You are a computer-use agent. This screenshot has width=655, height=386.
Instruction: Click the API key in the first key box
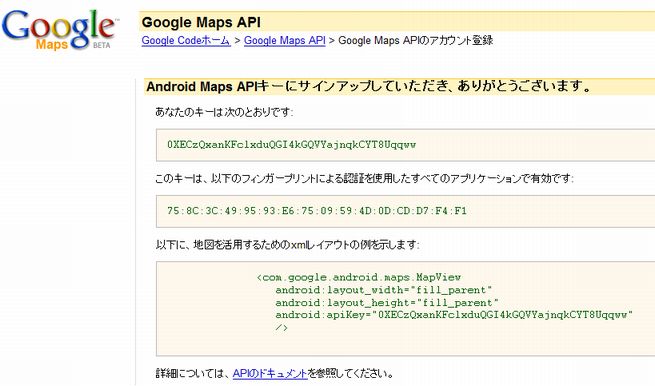tap(292, 145)
